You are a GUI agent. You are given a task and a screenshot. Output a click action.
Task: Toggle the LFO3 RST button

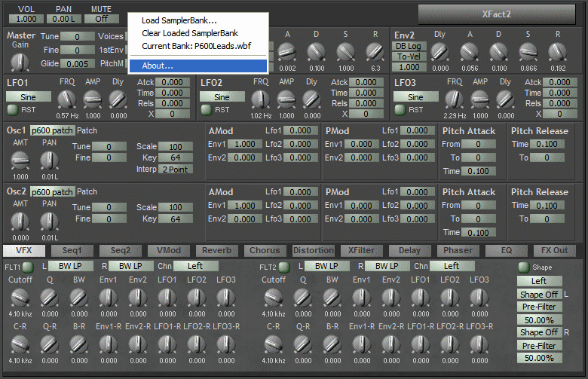point(400,110)
